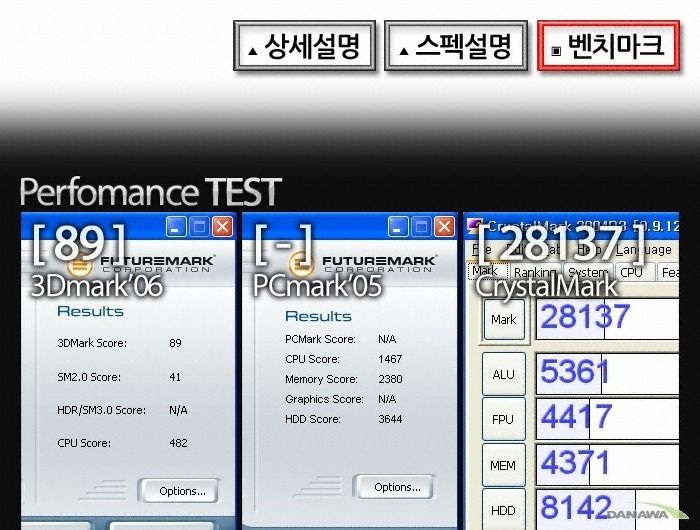Image resolution: width=700 pixels, height=530 pixels.
Task: Click the ALU score 5361 field
Action: pos(607,374)
